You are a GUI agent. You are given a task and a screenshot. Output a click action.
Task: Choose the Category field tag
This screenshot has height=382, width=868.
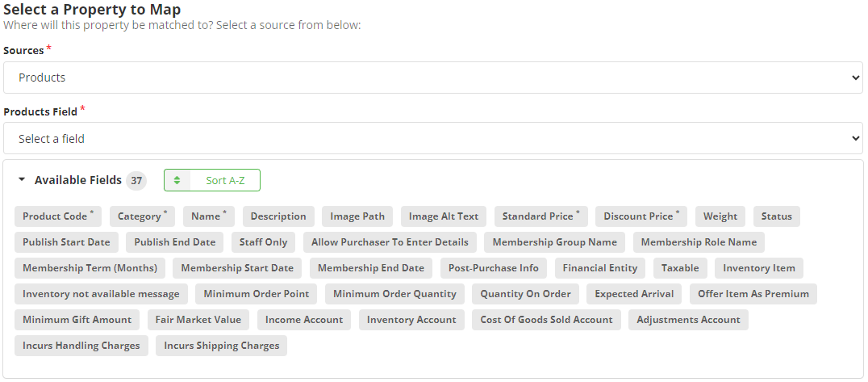(142, 216)
